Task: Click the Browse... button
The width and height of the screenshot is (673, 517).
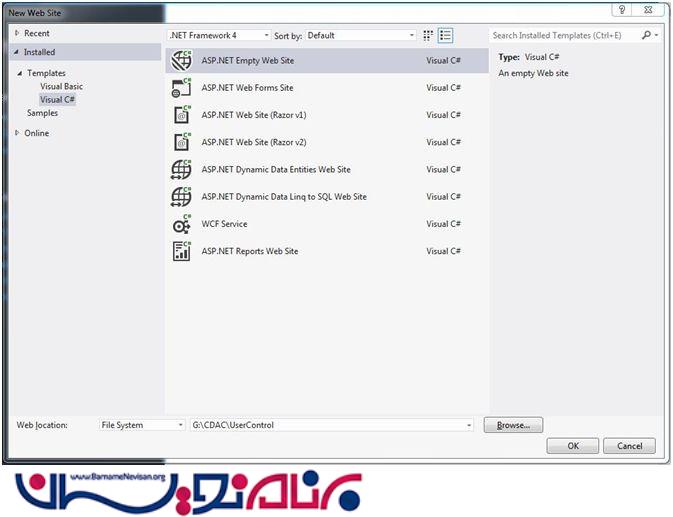Action: click(513, 425)
